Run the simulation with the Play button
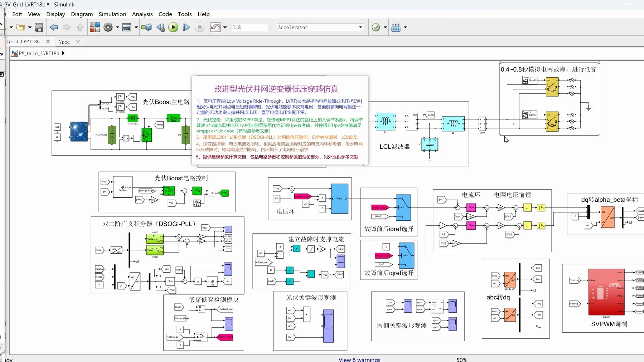 (x=173, y=27)
